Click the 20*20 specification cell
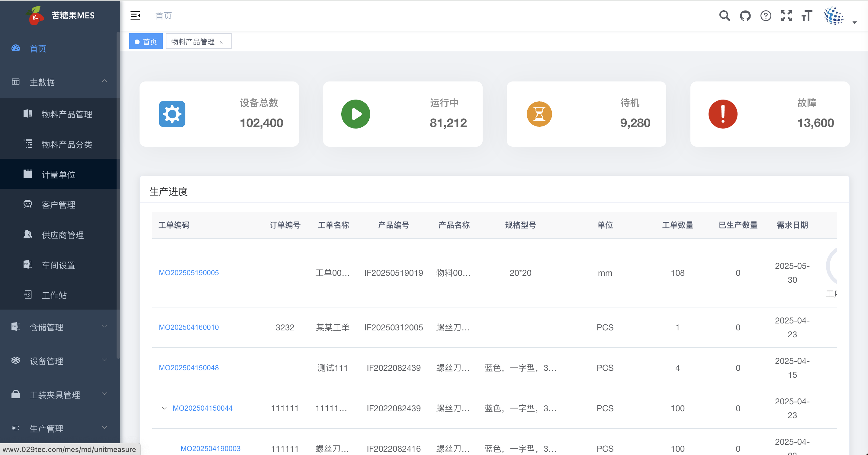 pyautogui.click(x=520, y=272)
